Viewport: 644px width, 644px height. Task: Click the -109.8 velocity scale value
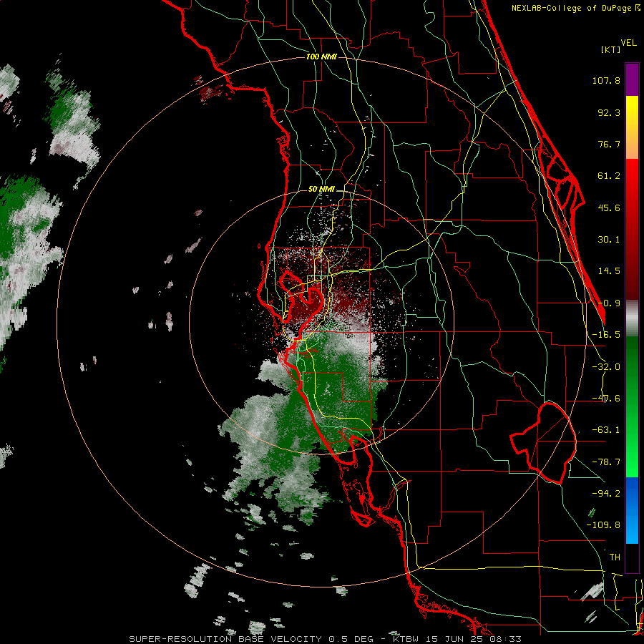[604, 525]
